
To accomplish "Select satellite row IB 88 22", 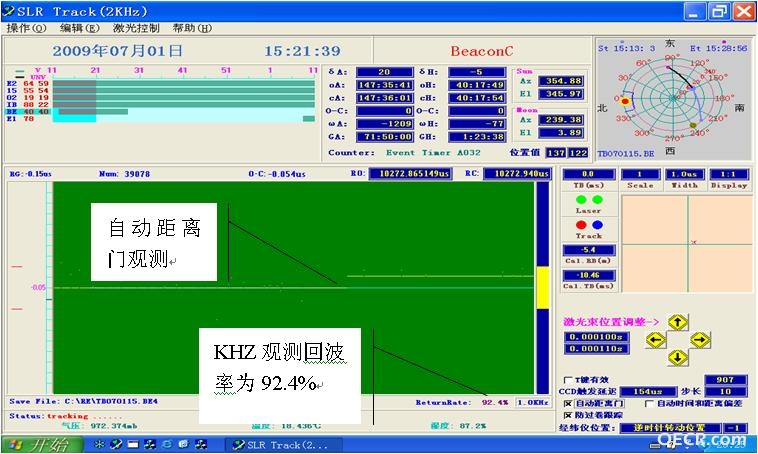I will click(x=160, y=104).
